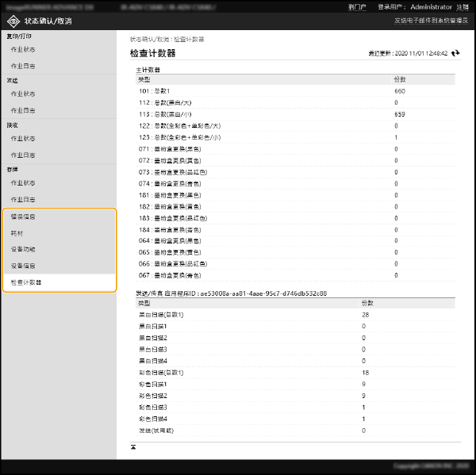476x475 pixels.
Task: Click 发送电子邮件到系统管理员 link
Action: coord(432,21)
